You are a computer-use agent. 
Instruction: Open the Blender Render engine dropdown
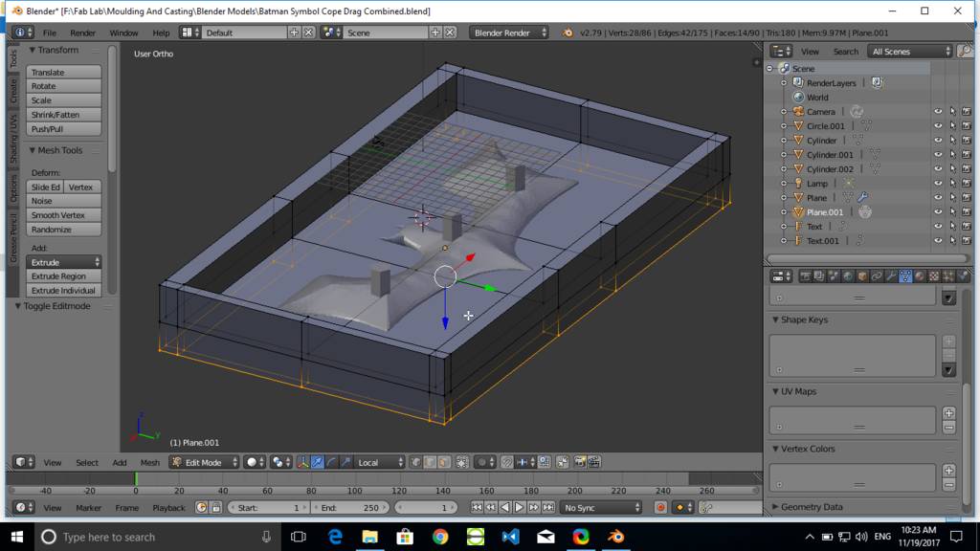click(x=509, y=33)
